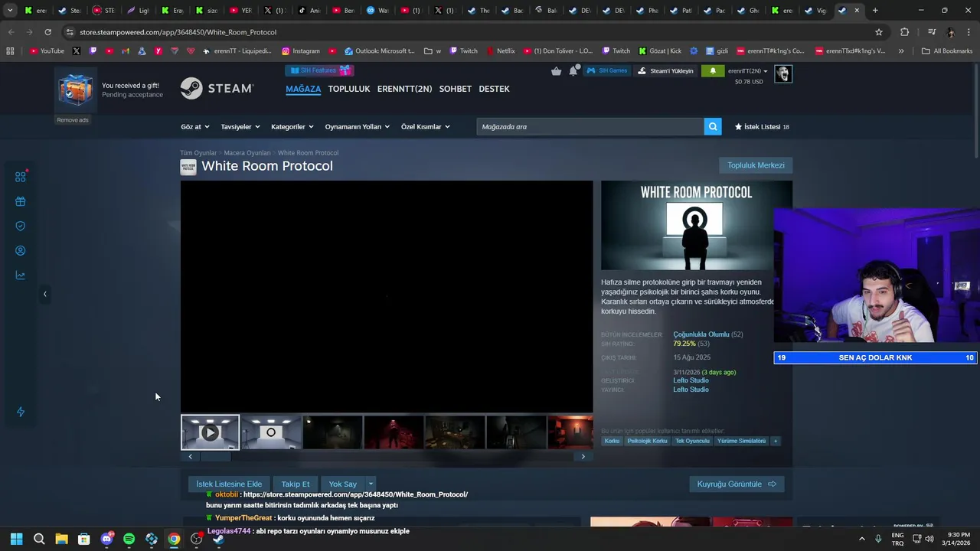Click the Yürüme Simülatörü tag
Viewport: 980px width, 551px height.
(741, 441)
